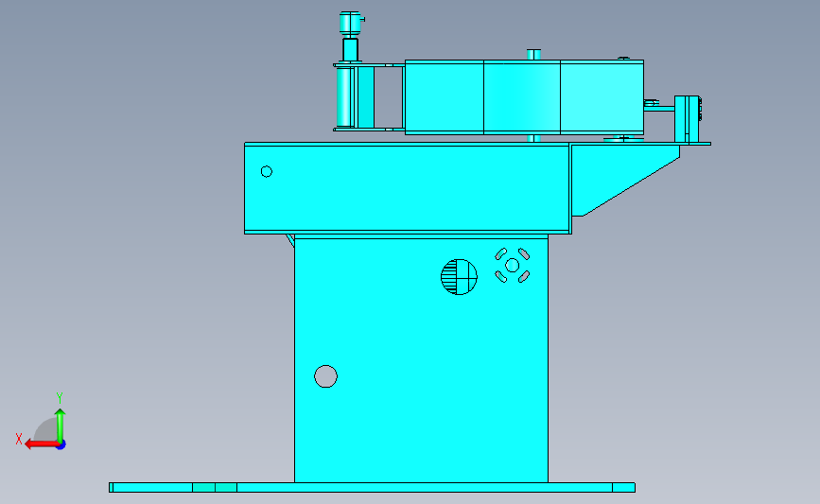Select the large round hole on the pedestal
This screenshot has width=820, height=504.
pyautogui.click(x=325, y=376)
